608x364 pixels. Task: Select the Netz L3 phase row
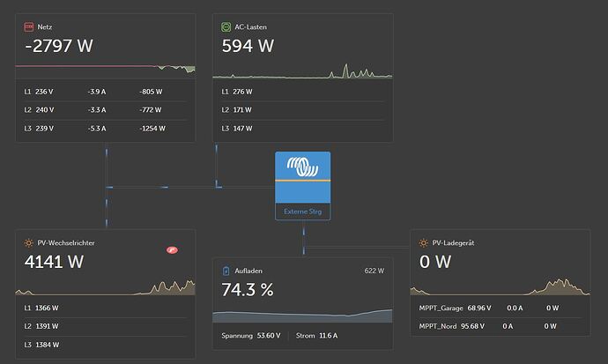click(105, 129)
